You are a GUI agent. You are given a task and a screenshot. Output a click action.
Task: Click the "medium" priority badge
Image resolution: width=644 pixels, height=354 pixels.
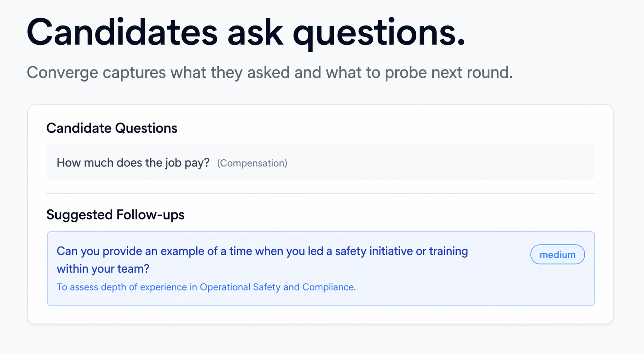click(557, 255)
